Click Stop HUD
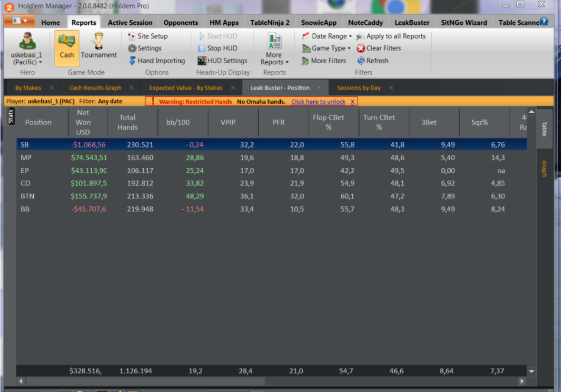This screenshot has width=561, height=392. [x=218, y=48]
